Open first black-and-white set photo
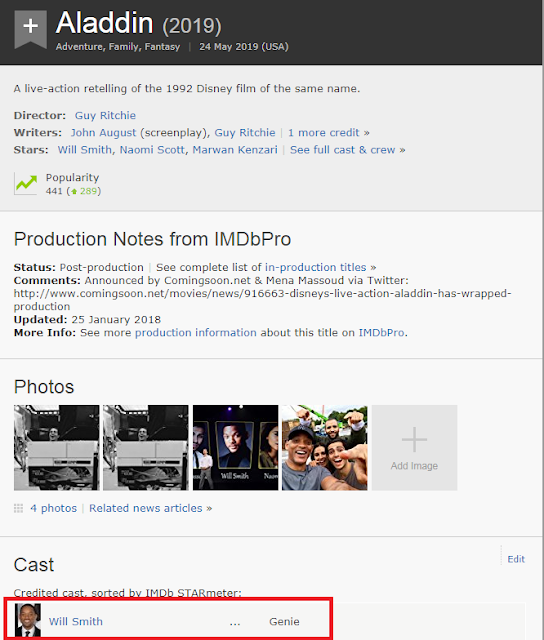The image size is (544, 640). pos(56,448)
